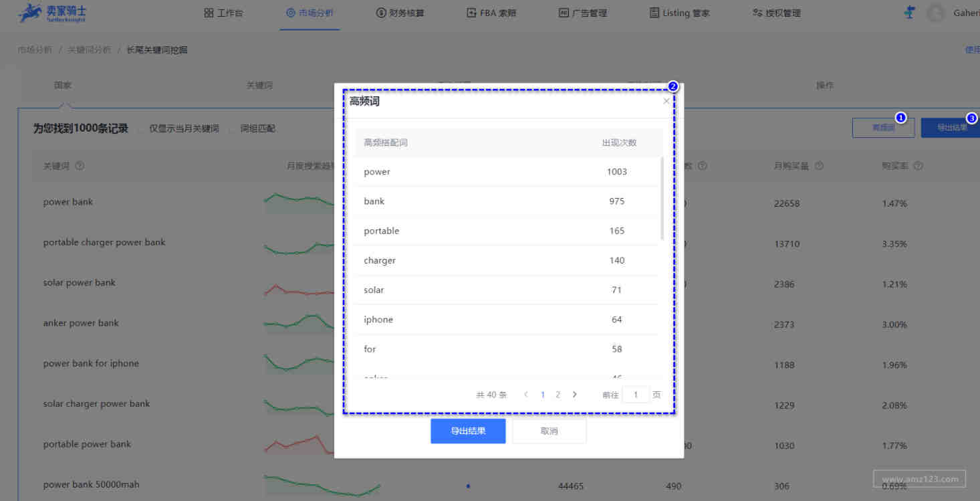Viewport: 980px width, 501px height.
Task: Click help icon next to 关键词 column
Action: tap(80, 166)
